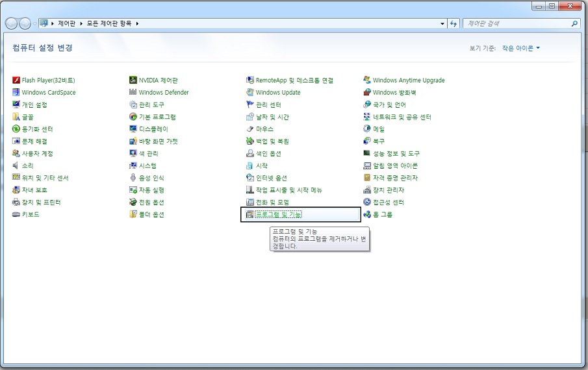This screenshot has width=588, height=370.
Task: Open the 색 관리 link
Action: [149, 153]
